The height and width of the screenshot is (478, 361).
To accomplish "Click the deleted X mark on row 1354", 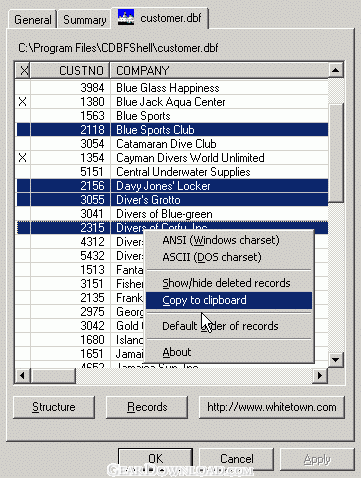I will pyautogui.click(x=23, y=158).
